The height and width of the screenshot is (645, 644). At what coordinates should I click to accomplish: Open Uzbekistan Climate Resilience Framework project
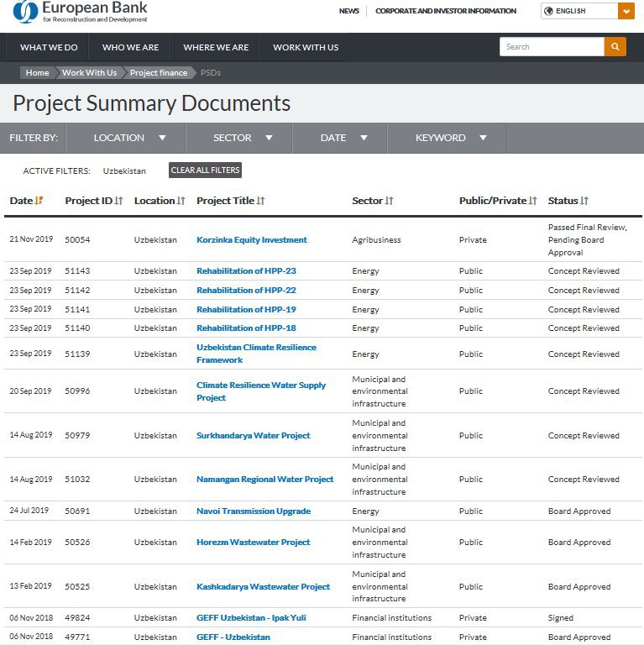(x=257, y=354)
